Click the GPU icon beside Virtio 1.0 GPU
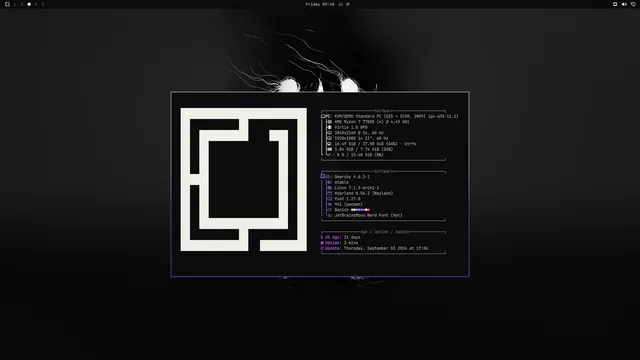640x360 pixels. [329, 127]
